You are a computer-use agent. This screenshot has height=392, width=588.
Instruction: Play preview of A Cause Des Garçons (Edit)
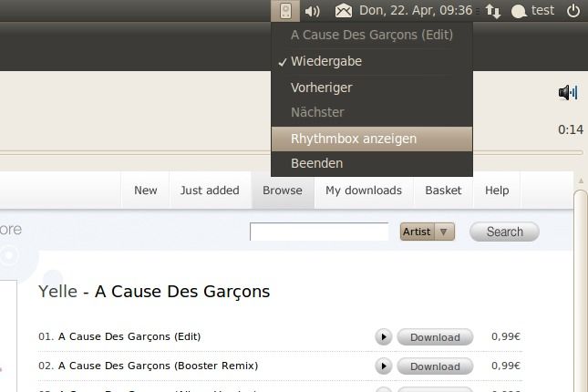(x=383, y=337)
